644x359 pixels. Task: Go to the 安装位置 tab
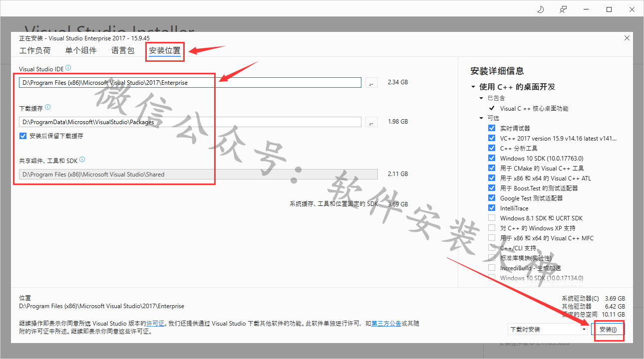165,50
